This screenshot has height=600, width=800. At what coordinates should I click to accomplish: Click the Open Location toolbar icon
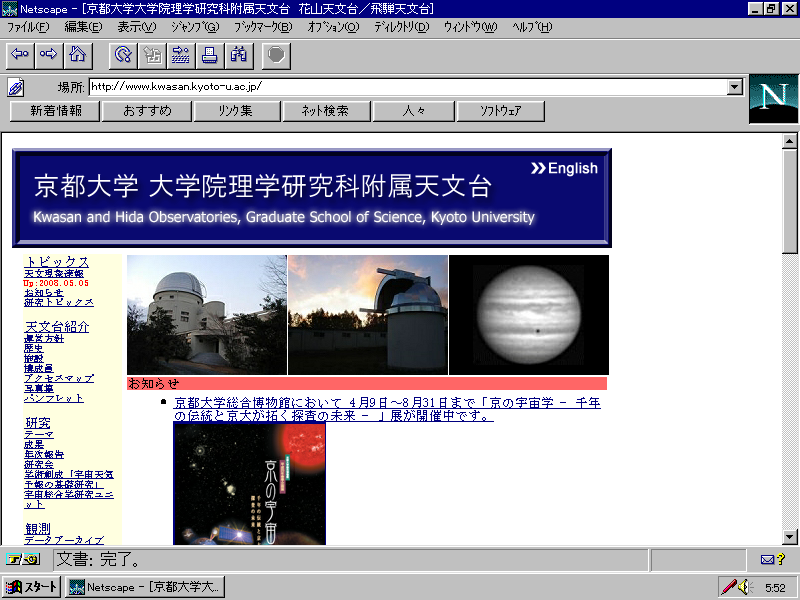tap(181, 55)
